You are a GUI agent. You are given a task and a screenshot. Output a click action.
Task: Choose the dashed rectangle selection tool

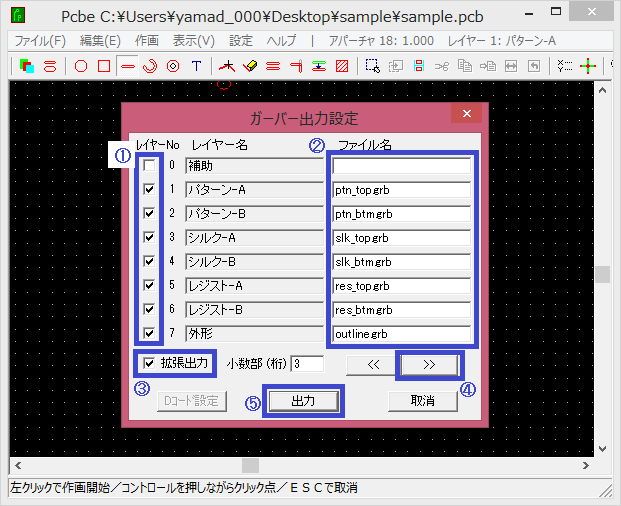(x=373, y=66)
